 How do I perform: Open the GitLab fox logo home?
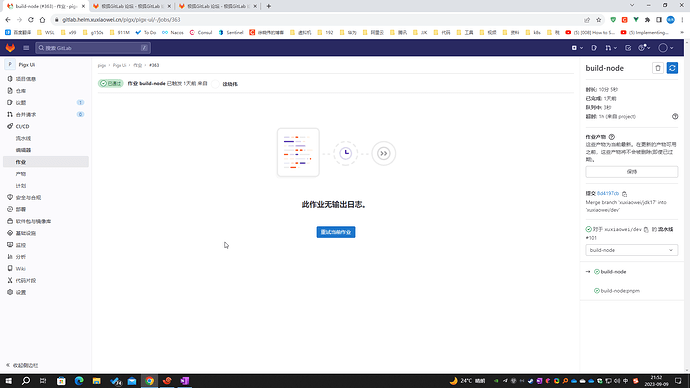[10, 48]
